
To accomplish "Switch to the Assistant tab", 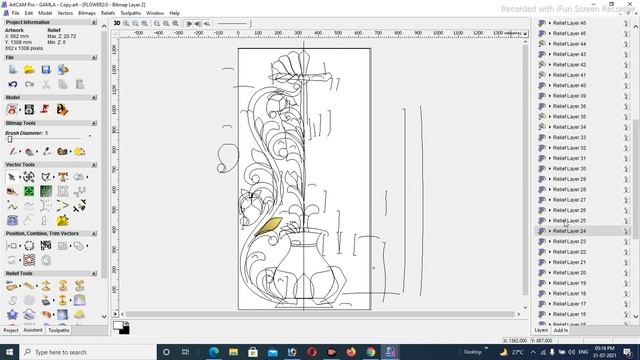I will coord(33,330).
